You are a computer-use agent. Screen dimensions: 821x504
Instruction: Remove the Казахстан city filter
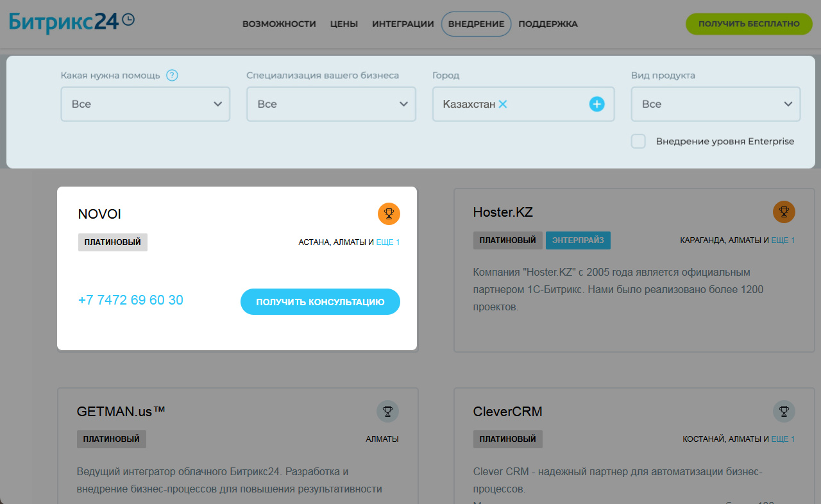[x=503, y=104]
